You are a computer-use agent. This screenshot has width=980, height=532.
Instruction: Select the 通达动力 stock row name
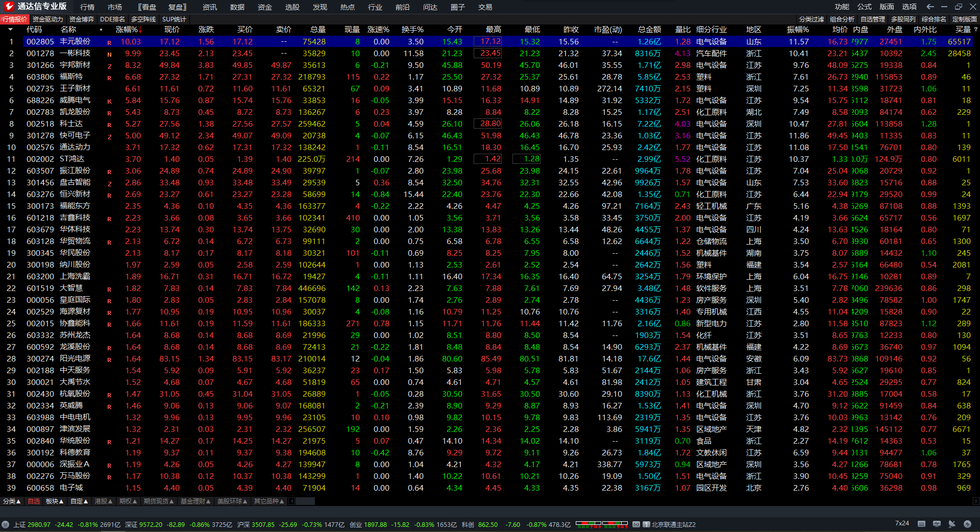pos(75,147)
